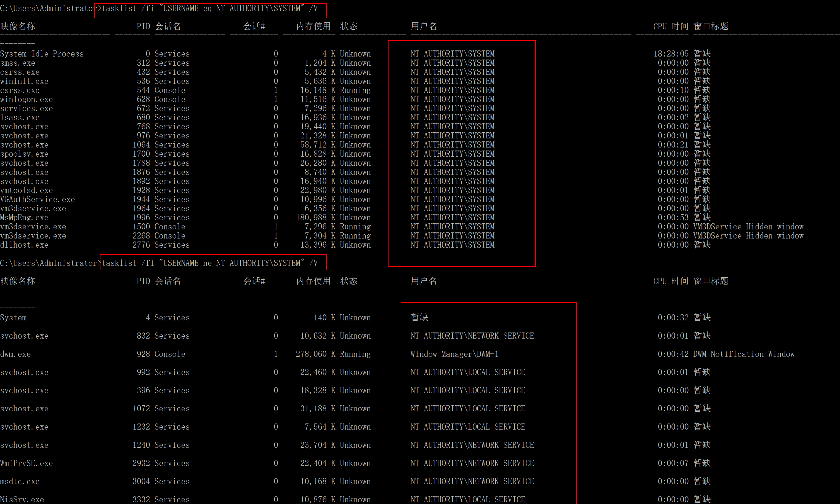Click the winlogon.exe process name
This screenshot has height=504, width=840.
(26, 100)
